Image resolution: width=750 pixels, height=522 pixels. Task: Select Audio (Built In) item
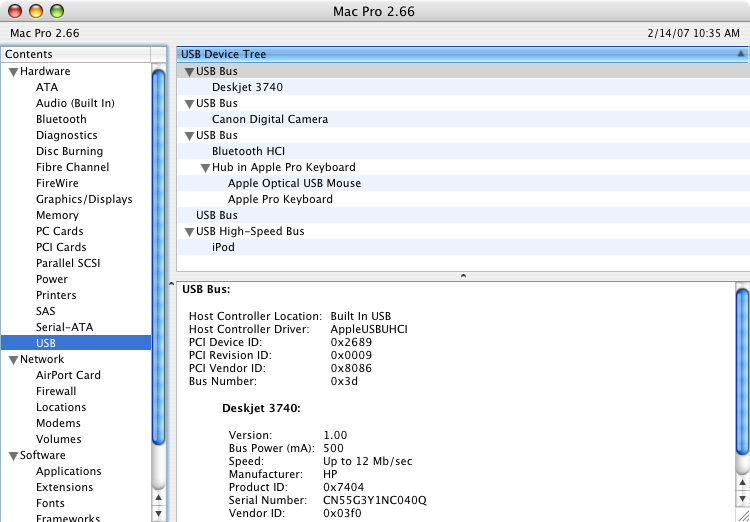75,103
